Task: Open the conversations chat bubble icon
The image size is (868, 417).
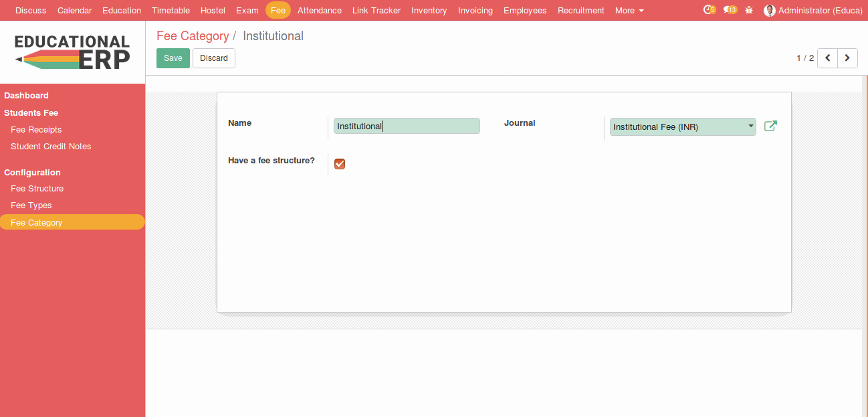Action: [x=730, y=10]
